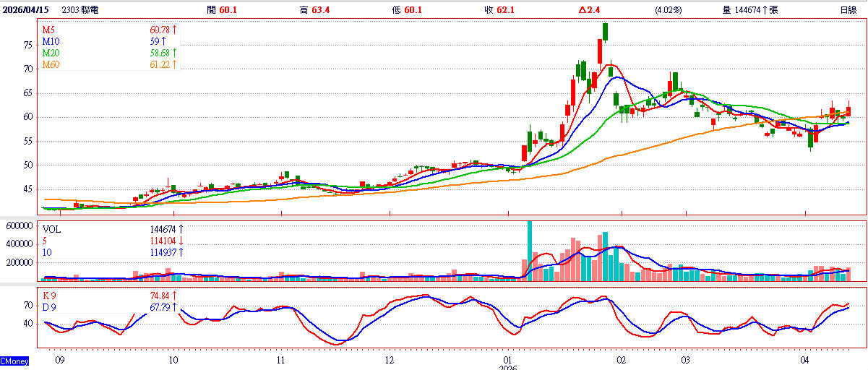The height and width of the screenshot is (370, 868).
Task: Toggle the M20 green average legend
Action: (51, 53)
